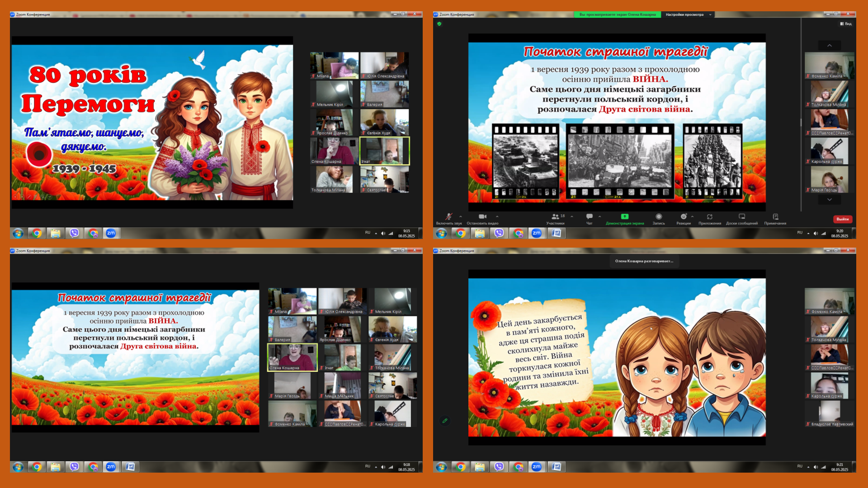Select Олена Кошарна thumbnail in 9:15 window
The image size is (868, 488).
point(335,151)
